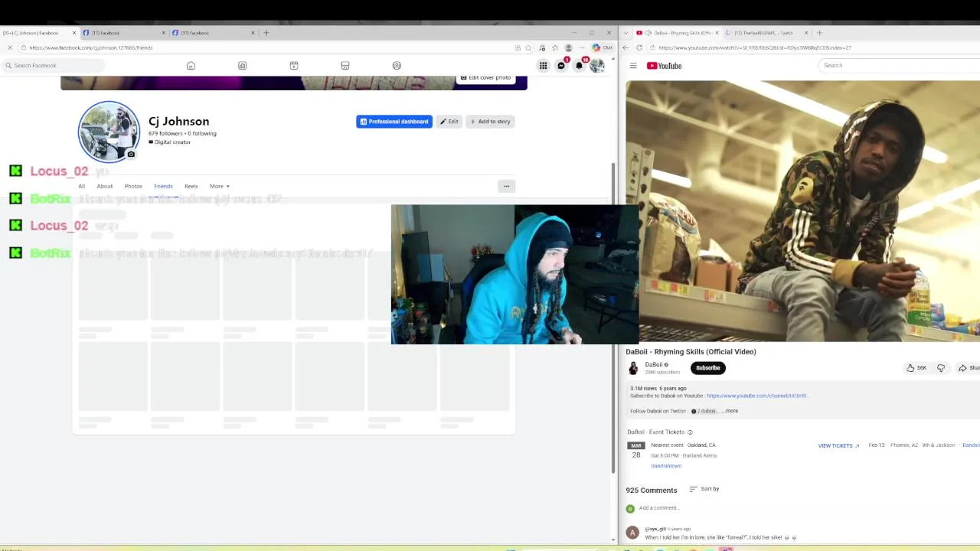Click the 679 followers link
980x551 pixels.
coord(165,133)
